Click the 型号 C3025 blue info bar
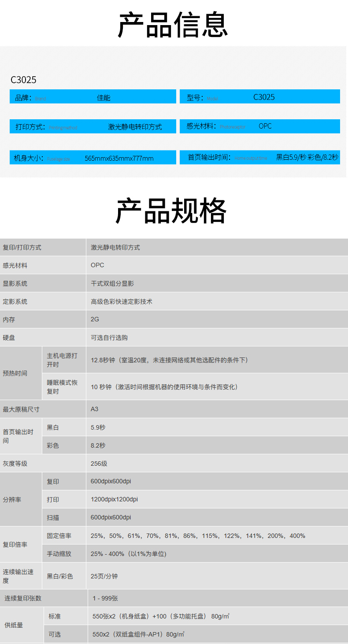The image size is (348, 644). 259,97
